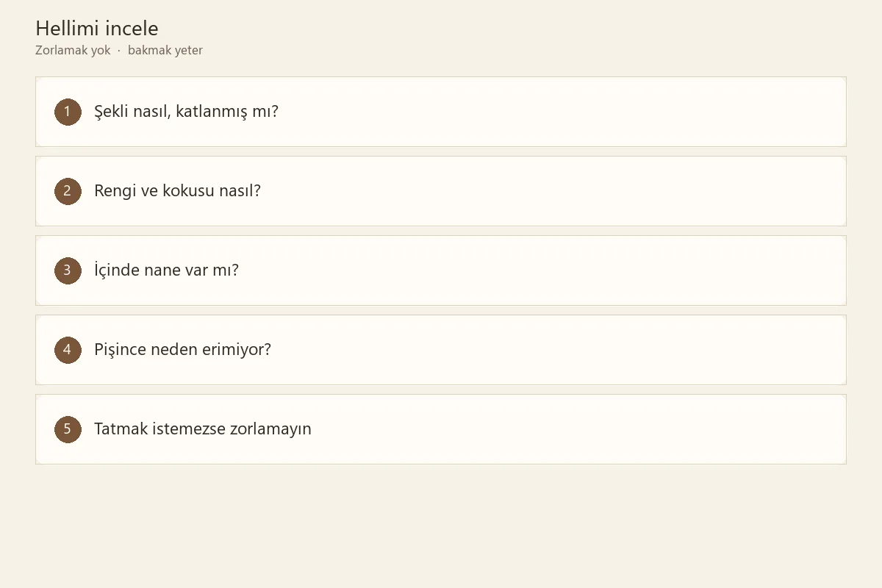Open "İçinde nane var mı?" section

[x=441, y=270]
